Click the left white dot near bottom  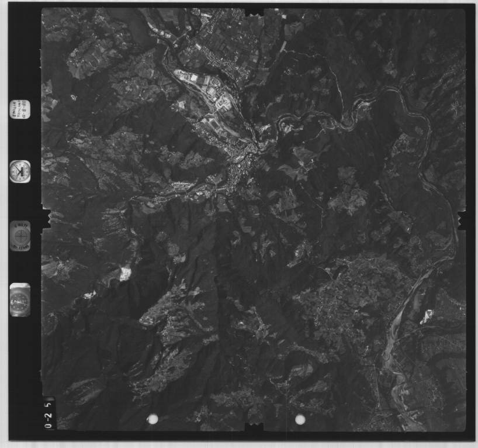[x=153, y=419]
